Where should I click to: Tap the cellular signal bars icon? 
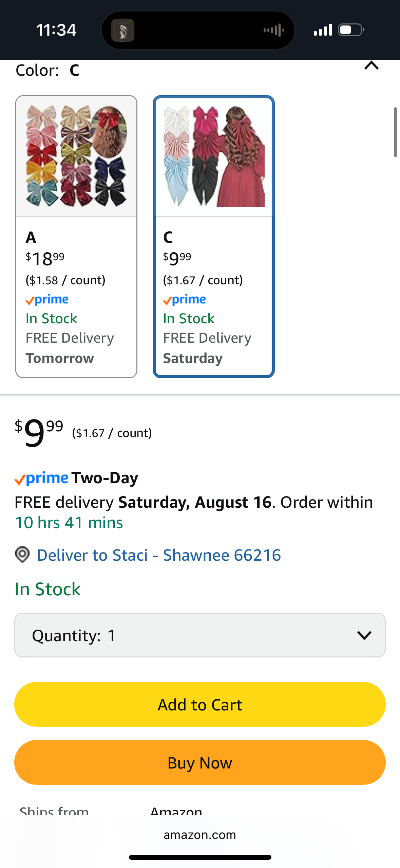coord(323,30)
